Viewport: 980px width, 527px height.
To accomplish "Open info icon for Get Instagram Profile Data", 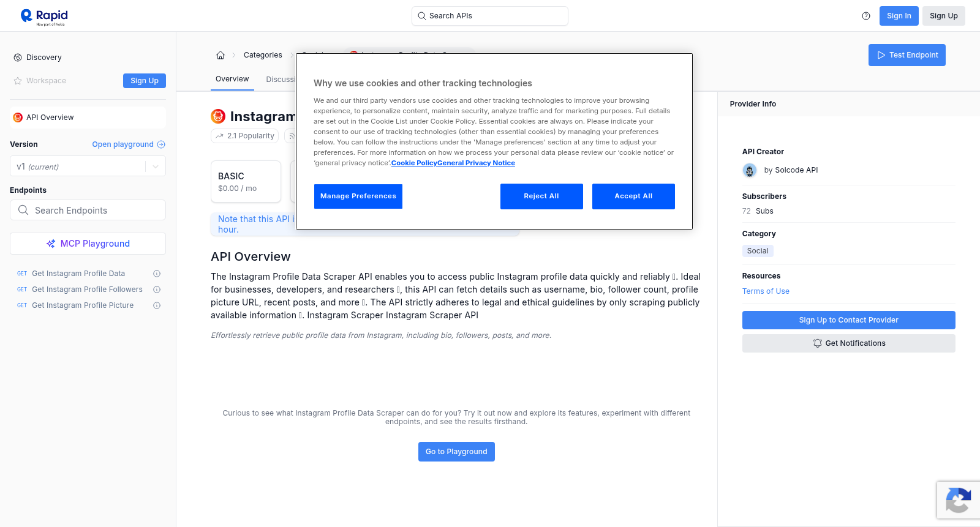I will tap(157, 274).
